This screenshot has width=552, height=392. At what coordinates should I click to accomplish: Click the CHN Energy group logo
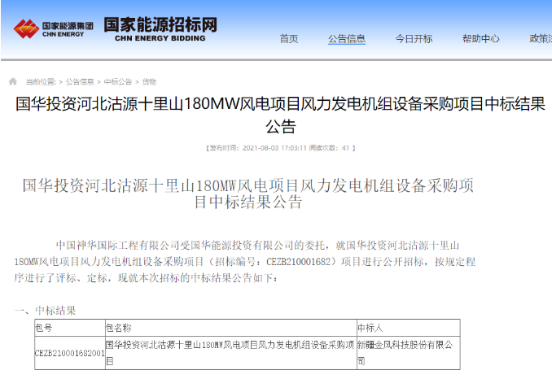[x=54, y=29]
